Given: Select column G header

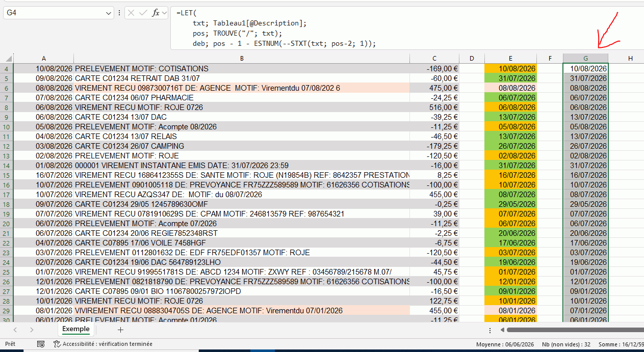Looking at the screenshot, I should click(x=585, y=59).
